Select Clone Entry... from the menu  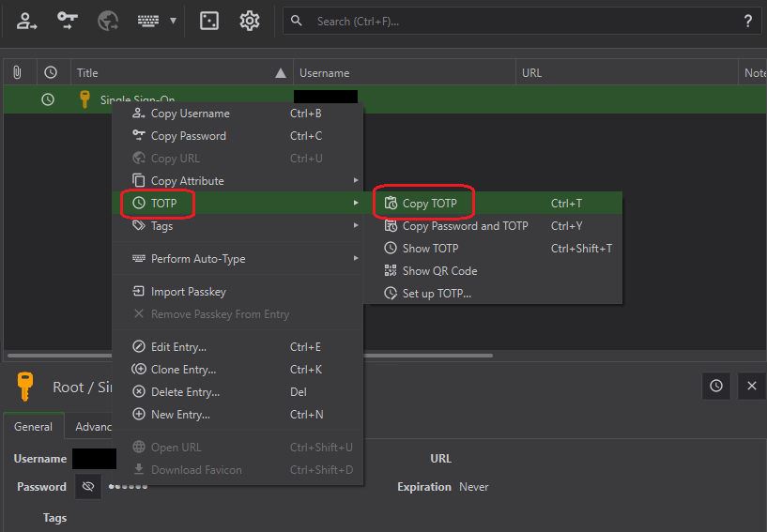pos(238,370)
